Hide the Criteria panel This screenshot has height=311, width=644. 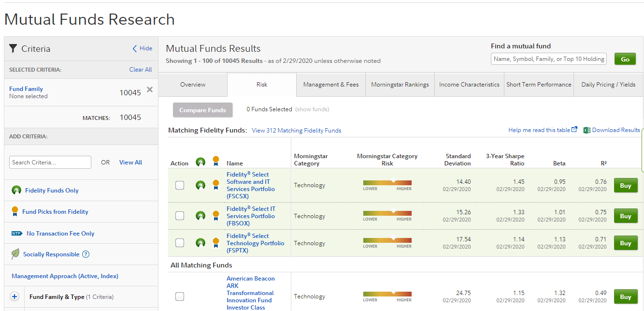143,48
